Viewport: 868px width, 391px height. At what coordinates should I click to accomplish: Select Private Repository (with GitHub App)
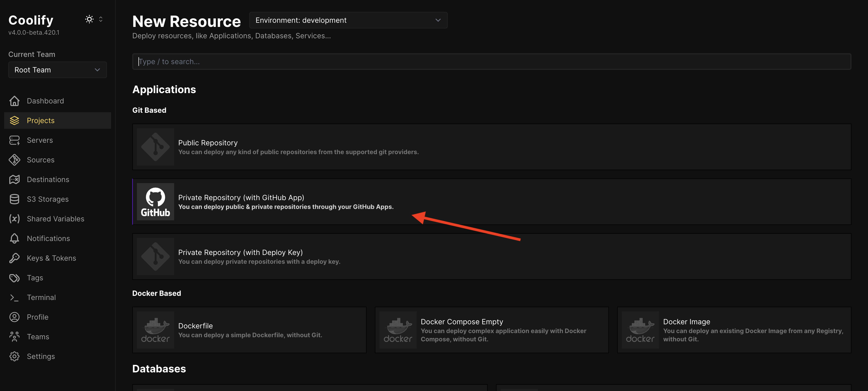point(492,202)
